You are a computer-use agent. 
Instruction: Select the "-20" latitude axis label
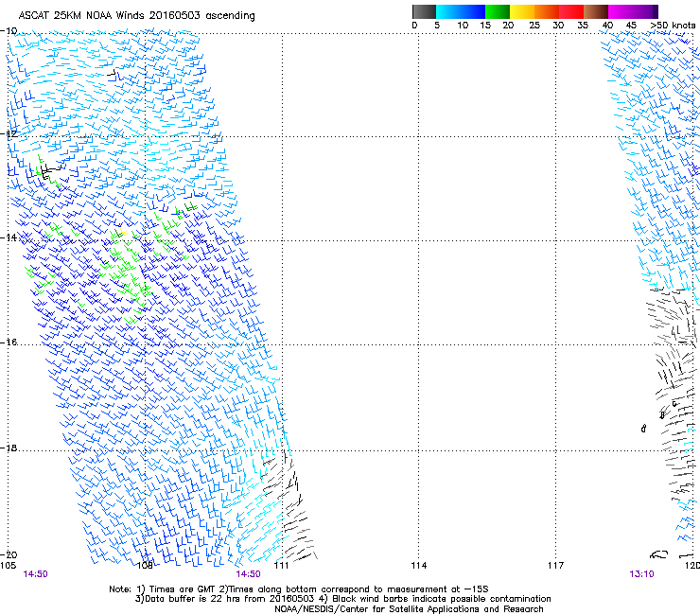tap(9, 554)
